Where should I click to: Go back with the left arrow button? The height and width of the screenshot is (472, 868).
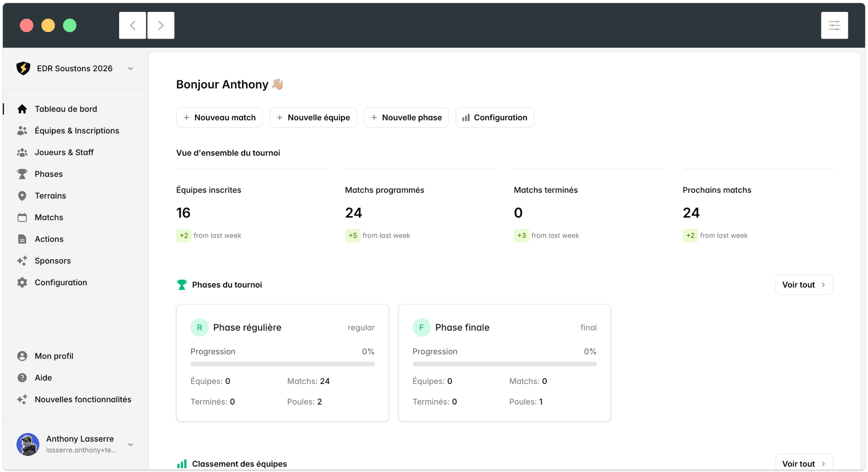coord(132,25)
